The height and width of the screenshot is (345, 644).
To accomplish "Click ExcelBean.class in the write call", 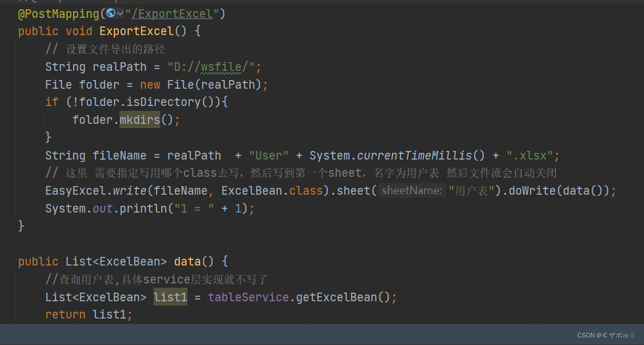I will 272,191.
